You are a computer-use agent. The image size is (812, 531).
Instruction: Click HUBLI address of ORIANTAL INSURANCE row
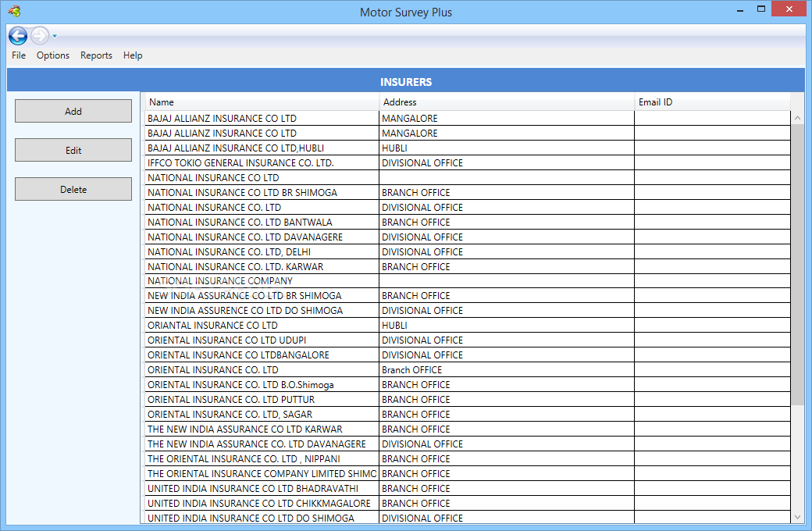point(507,326)
